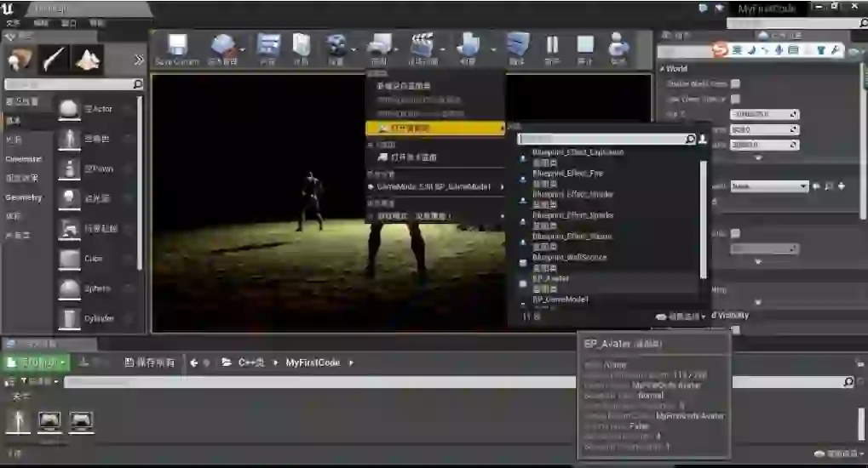Select the empty Actor item
The width and height of the screenshot is (868, 468).
[x=97, y=109]
